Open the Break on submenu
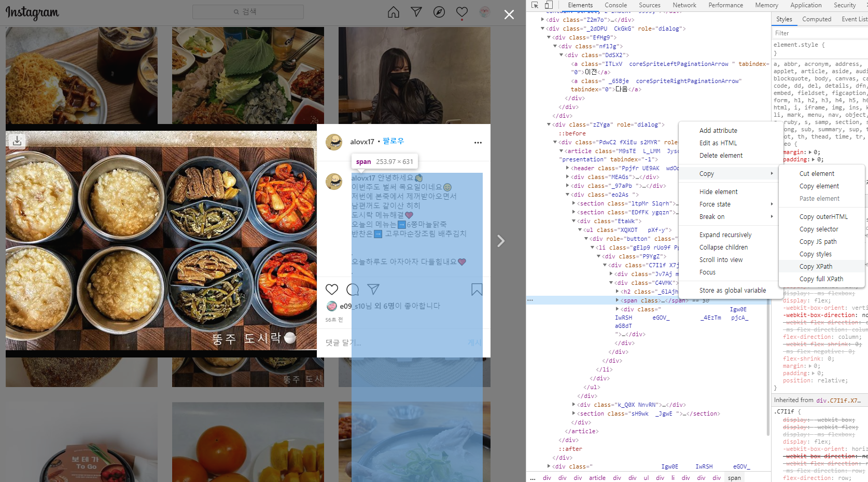Image resolution: width=868 pixels, height=482 pixels. [731, 217]
